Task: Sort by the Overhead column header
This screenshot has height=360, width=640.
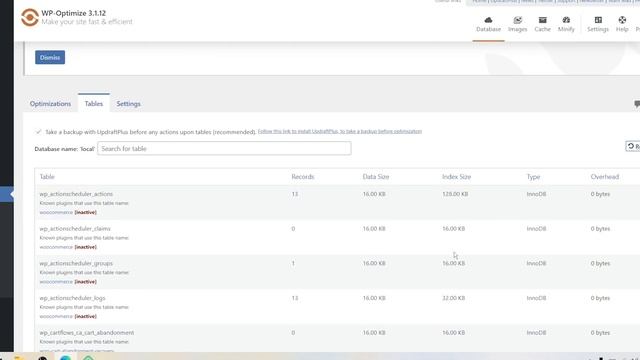Action: click(x=604, y=177)
